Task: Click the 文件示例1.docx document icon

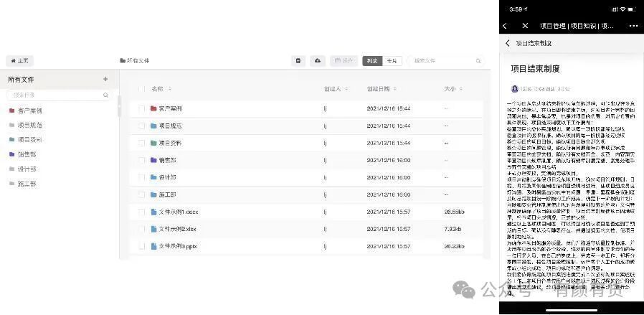Action: click(153, 212)
